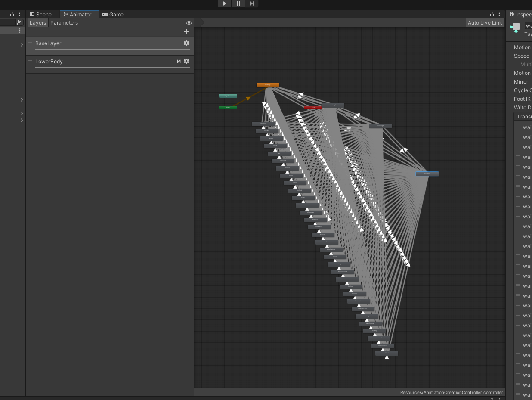Select the Parameters tab in Animator
This screenshot has width=532, height=400.
coord(64,23)
